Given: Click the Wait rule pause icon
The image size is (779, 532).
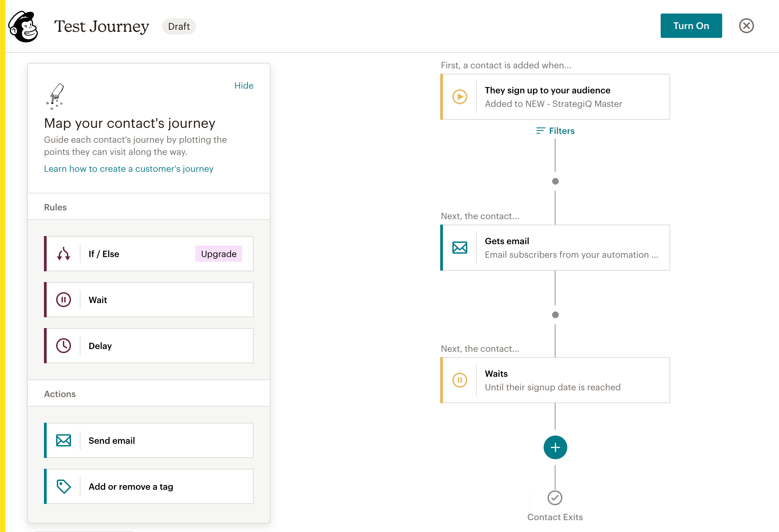Looking at the screenshot, I should (64, 300).
